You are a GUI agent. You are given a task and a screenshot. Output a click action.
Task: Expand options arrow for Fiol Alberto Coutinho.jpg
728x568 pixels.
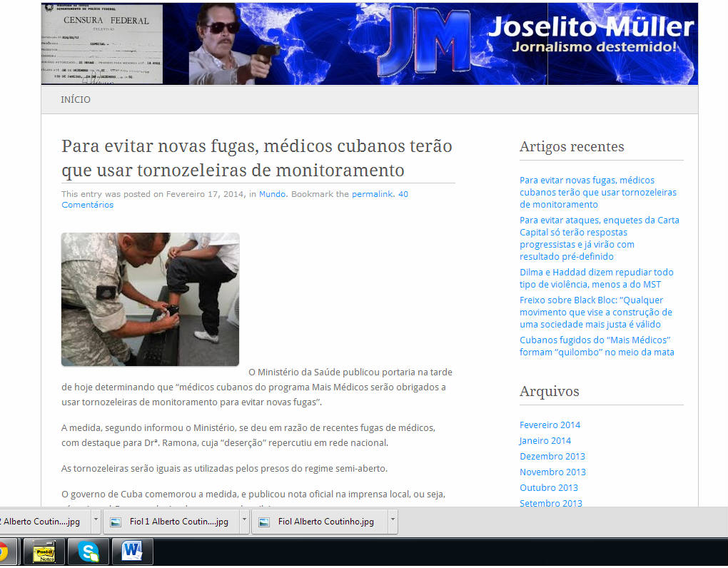pyautogui.click(x=392, y=522)
